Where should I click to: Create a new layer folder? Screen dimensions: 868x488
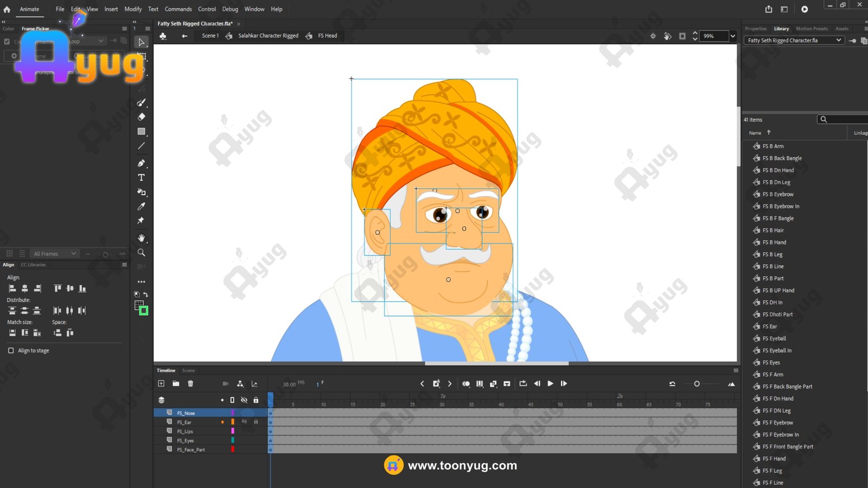point(176,383)
